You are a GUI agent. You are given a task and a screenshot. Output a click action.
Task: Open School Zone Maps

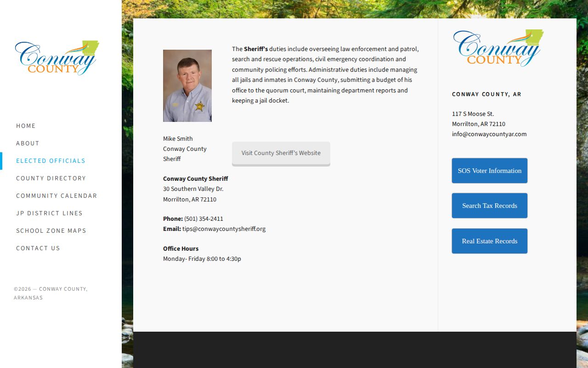[x=51, y=230]
